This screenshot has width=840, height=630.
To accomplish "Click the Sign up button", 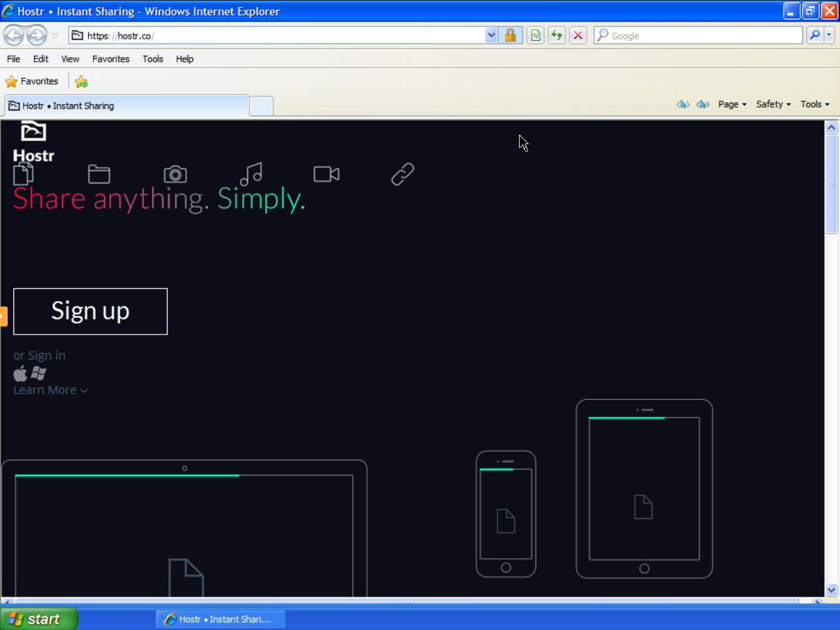I will [91, 311].
